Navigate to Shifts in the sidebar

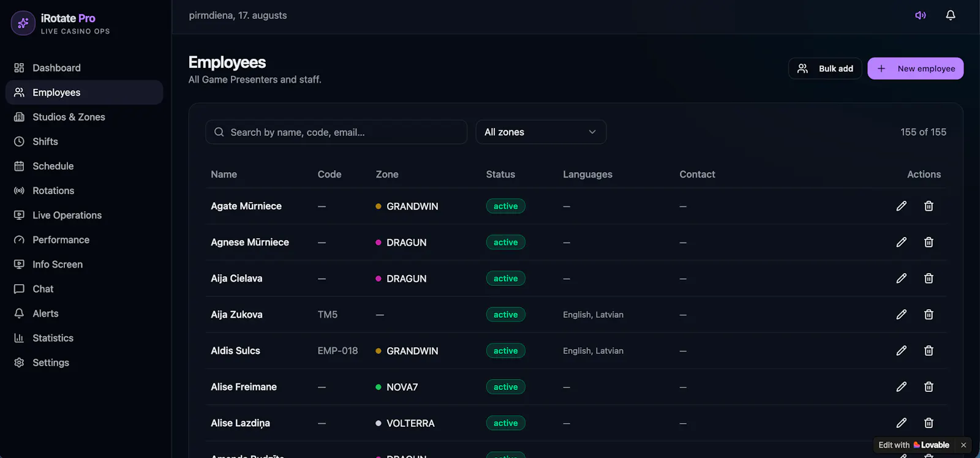tap(84, 141)
